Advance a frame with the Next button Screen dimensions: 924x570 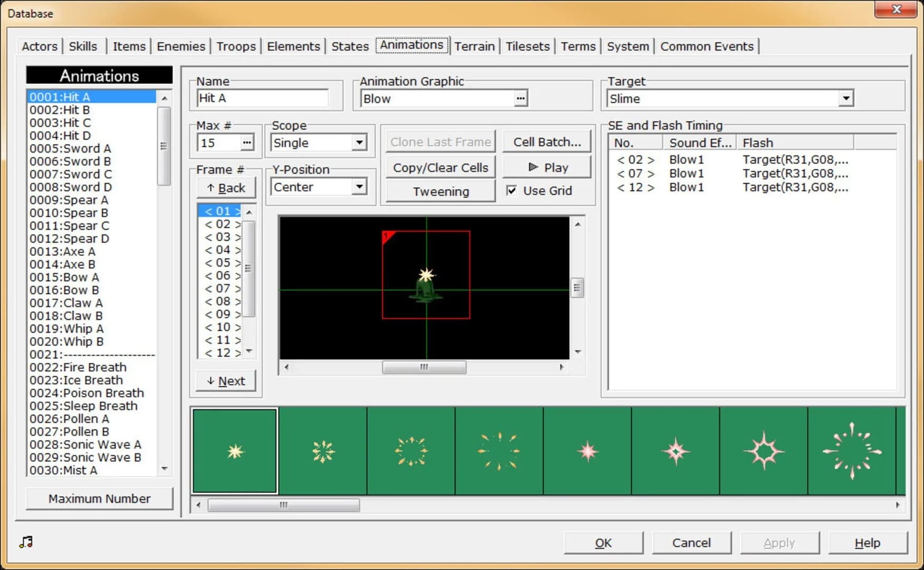226,381
